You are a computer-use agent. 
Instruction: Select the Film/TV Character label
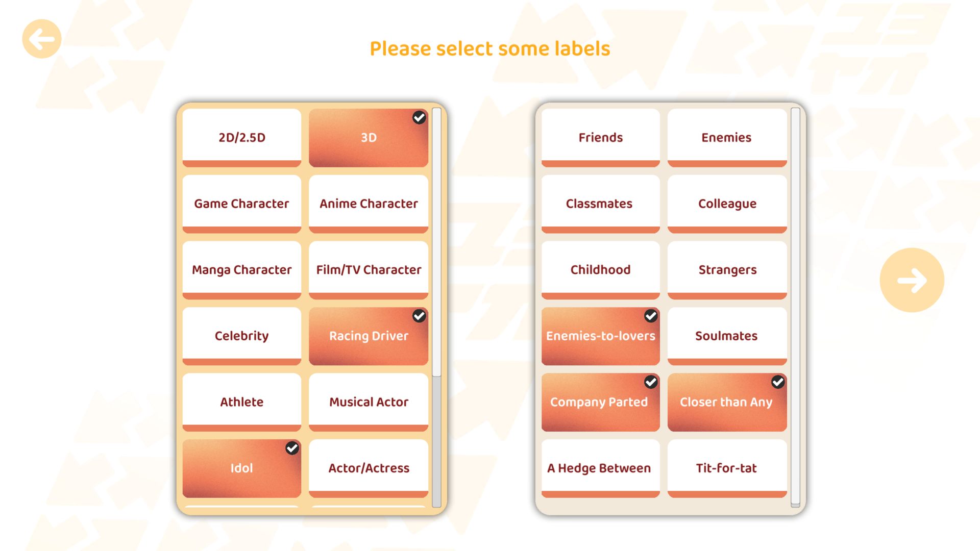[368, 269]
